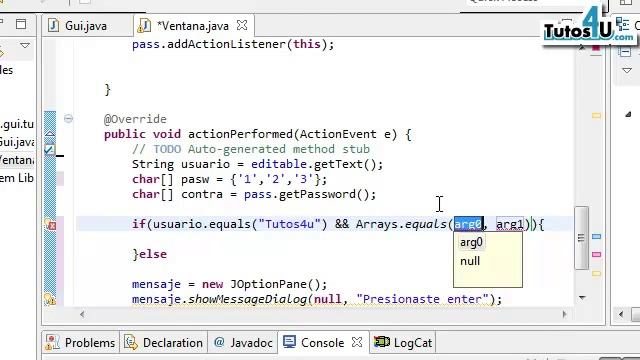This screenshot has height=360, width=640.
Task: Open the LogCat view tab
Action: pos(403,342)
